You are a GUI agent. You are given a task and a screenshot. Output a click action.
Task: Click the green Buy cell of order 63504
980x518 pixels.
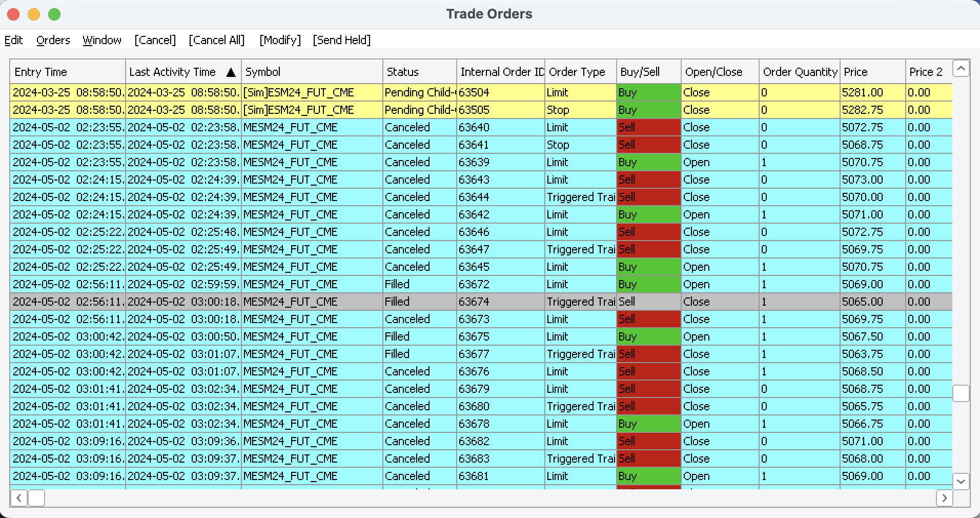coord(649,92)
